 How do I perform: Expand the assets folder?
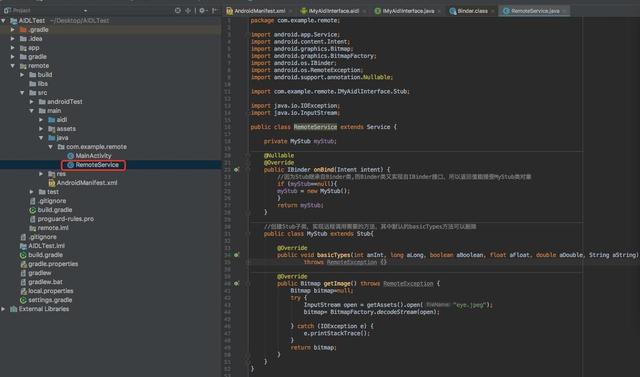coord(41,129)
